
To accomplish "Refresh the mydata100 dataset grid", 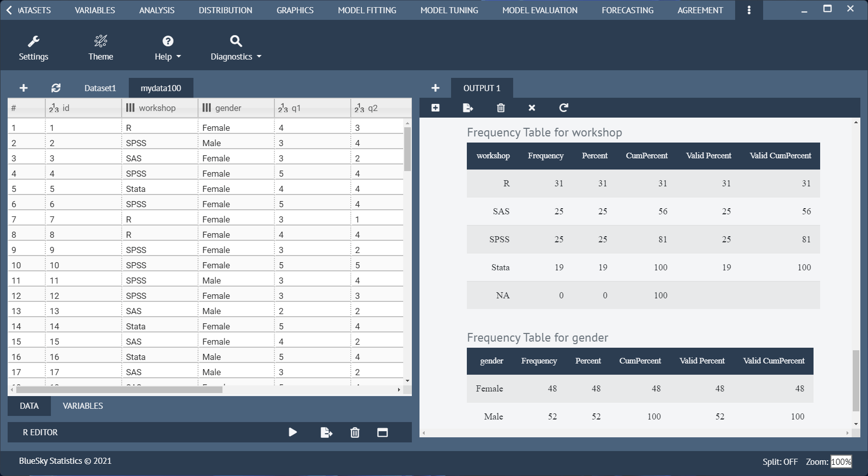I will (55, 88).
